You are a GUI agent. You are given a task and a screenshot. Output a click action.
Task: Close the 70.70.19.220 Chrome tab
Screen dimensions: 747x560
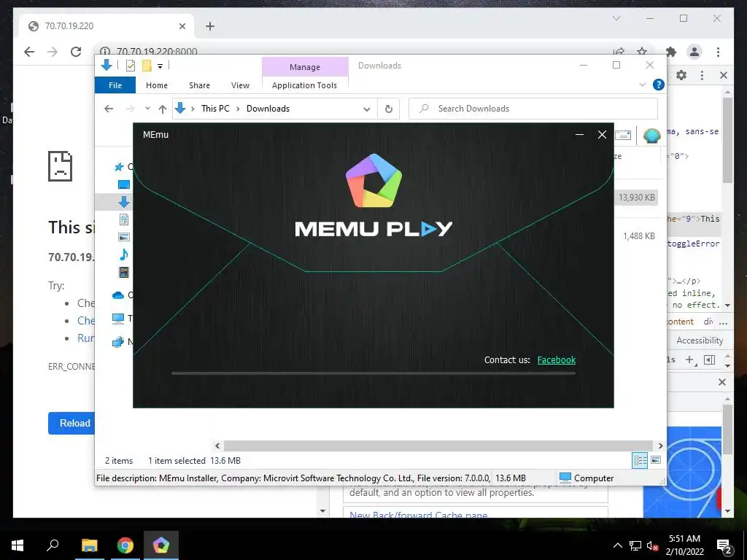tap(182, 26)
